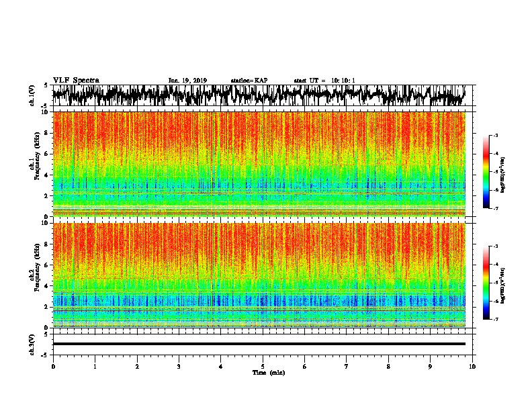This screenshot has height=411, width=532.
Task: Click the "-7" label on ch.2 colorbar
Action: click(495, 319)
